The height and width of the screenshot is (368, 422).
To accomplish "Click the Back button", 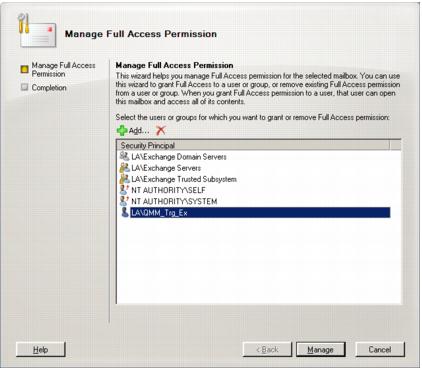I will point(267,350).
